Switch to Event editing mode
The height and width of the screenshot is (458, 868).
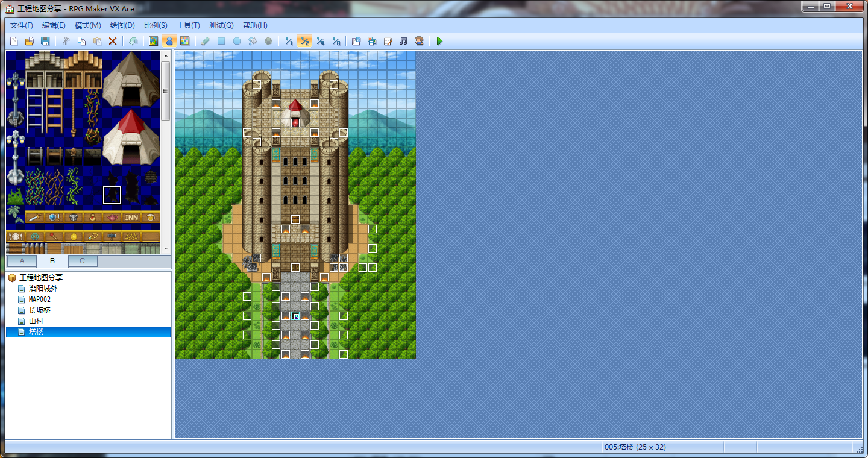pyautogui.click(x=169, y=41)
